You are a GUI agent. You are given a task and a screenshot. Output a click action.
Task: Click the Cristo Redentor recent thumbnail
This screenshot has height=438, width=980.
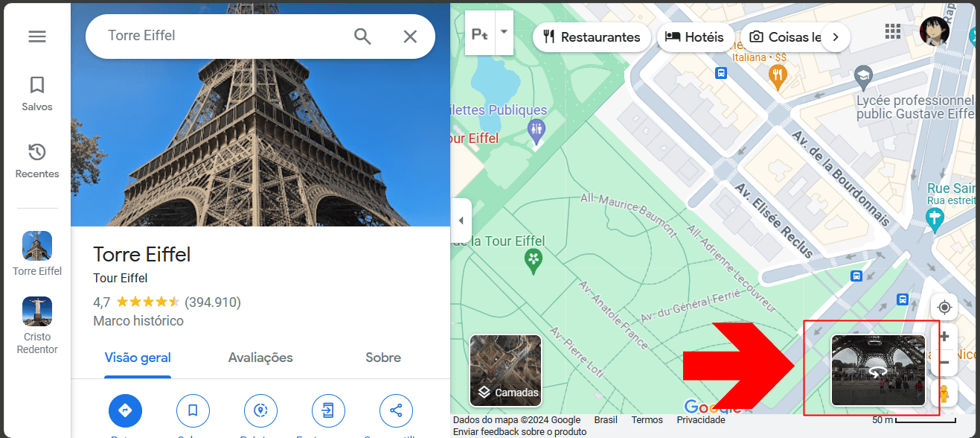pos(36,311)
